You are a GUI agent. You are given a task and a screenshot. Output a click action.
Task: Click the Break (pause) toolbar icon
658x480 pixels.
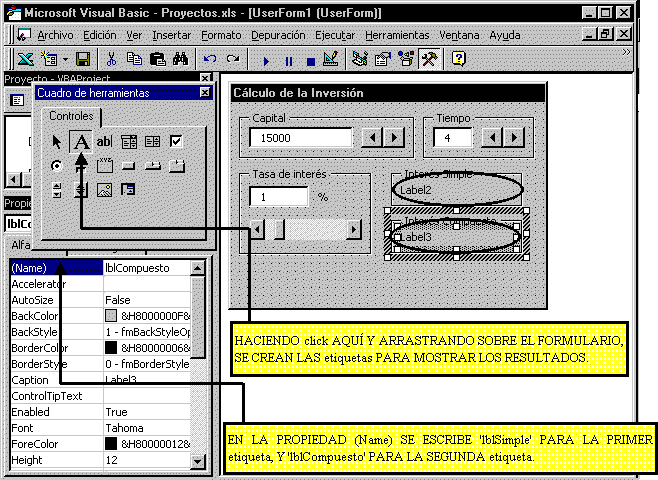pos(289,61)
